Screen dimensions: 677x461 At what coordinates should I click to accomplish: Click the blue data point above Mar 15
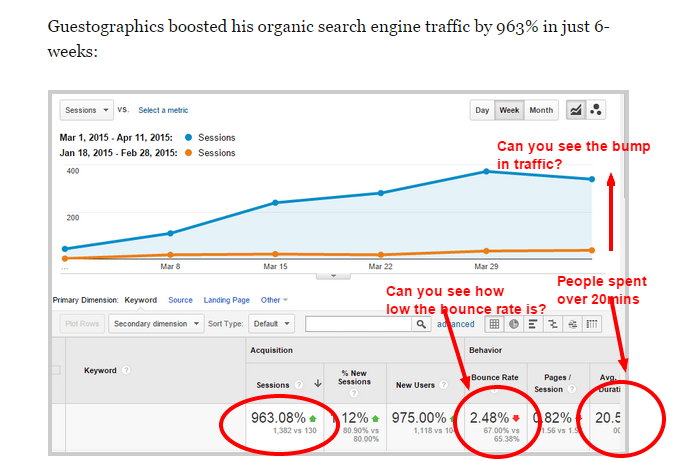click(x=275, y=202)
